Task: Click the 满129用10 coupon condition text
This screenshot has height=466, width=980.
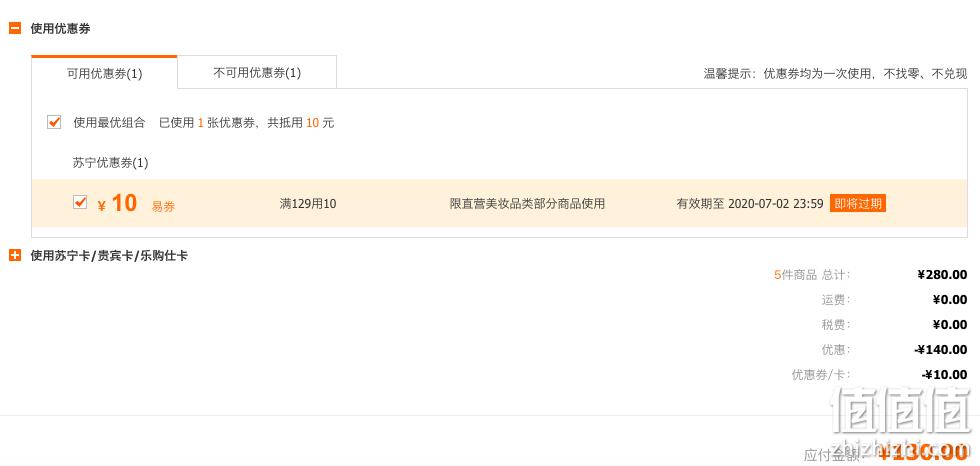Action: pos(308,204)
